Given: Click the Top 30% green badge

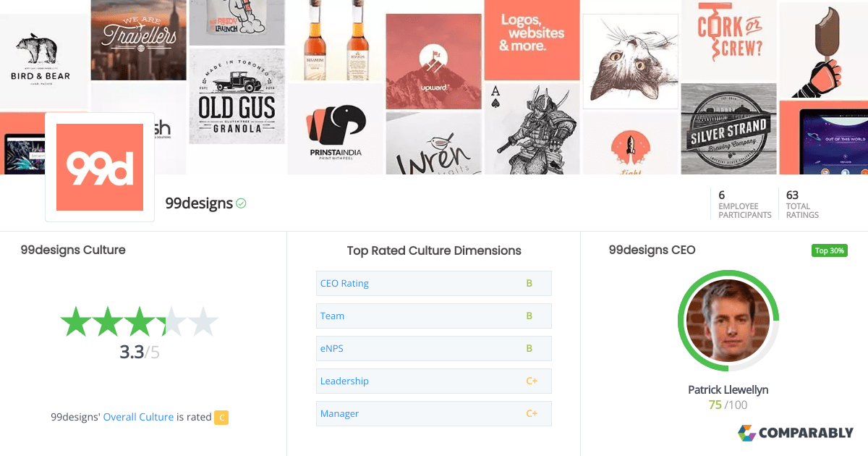Looking at the screenshot, I should coord(829,250).
